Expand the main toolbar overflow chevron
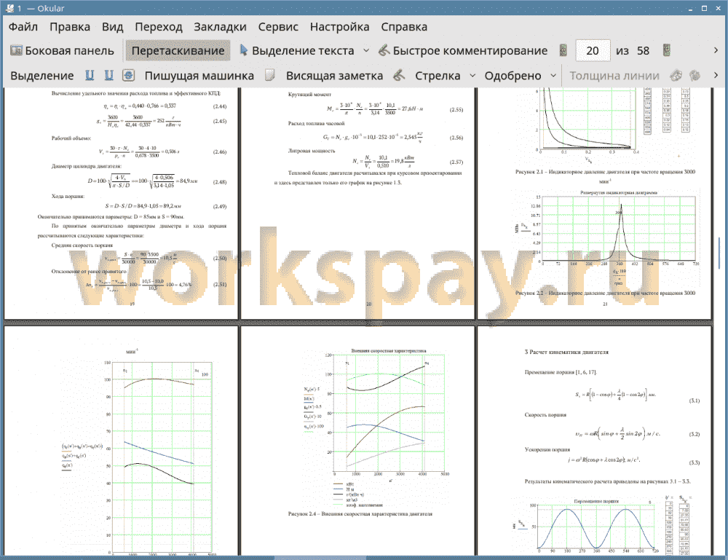Image resolution: width=728 pixels, height=560 pixels. click(x=716, y=51)
